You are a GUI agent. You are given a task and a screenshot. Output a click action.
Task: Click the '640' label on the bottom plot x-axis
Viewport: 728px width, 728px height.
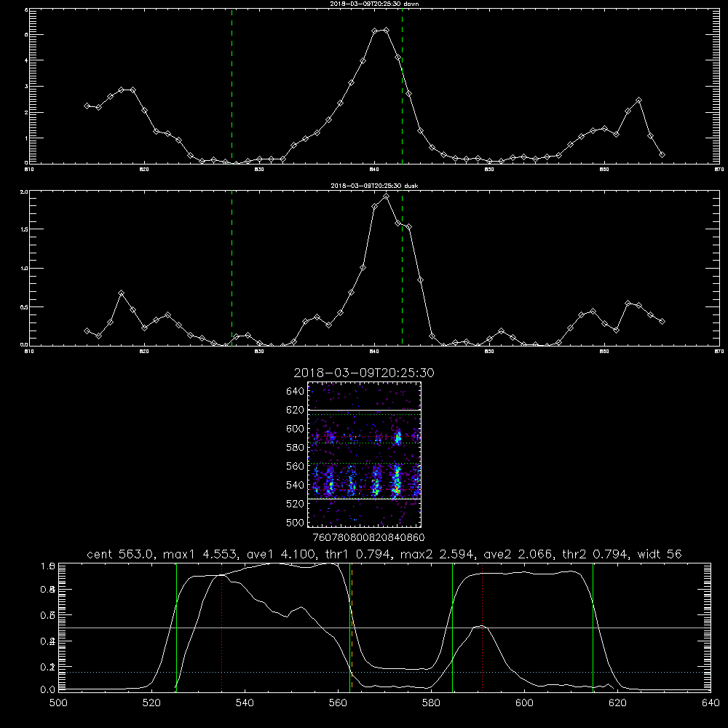coord(711,703)
